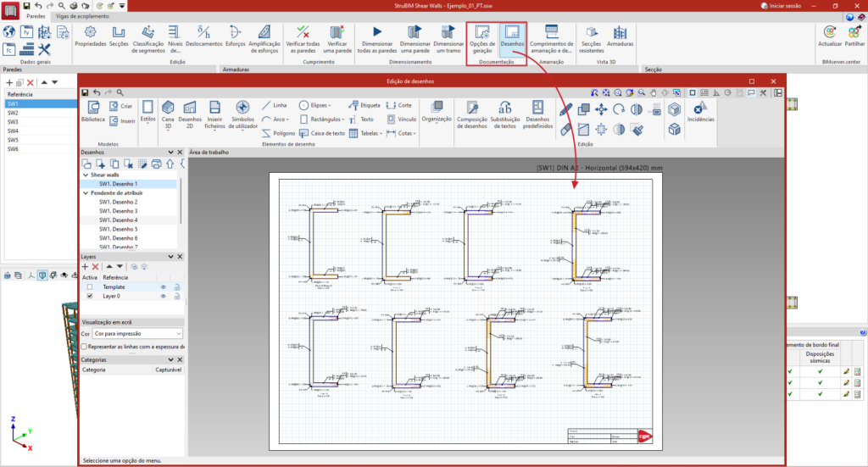The height and width of the screenshot is (467, 868).
Task: Open the Incidências warnings
Action: point(700,111)
